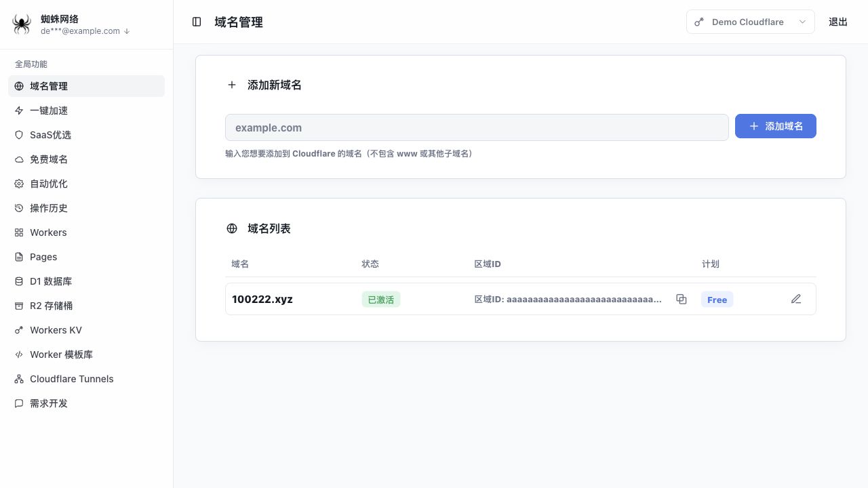868x488 pixels.
Task: Click the 区域ID value text
Action: coord(568,299)
